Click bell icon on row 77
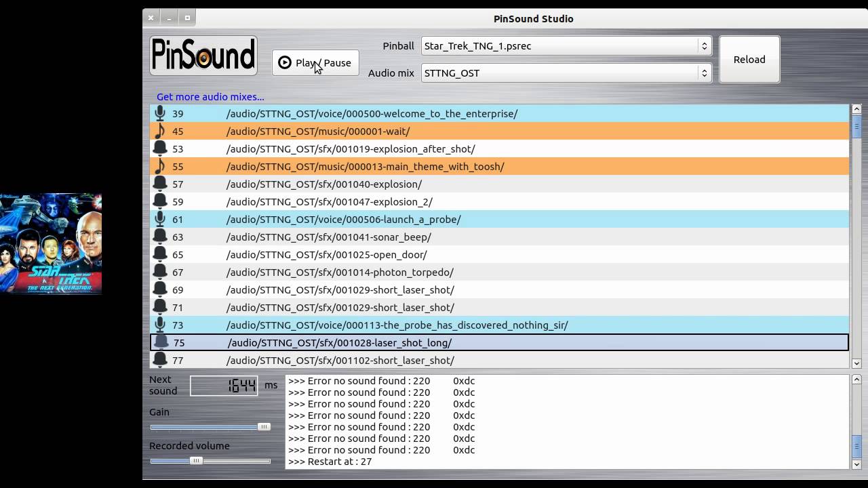 click(x=160, y=360)
